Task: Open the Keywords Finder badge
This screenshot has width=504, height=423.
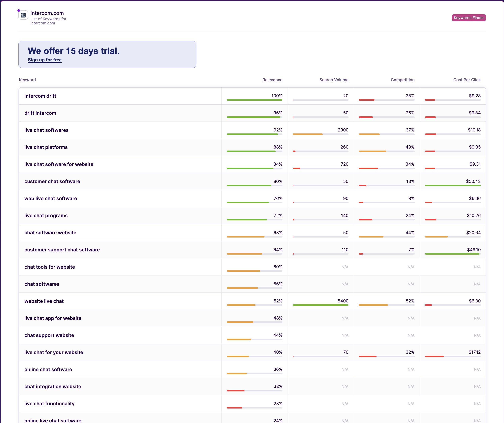Action: [468, 18]
